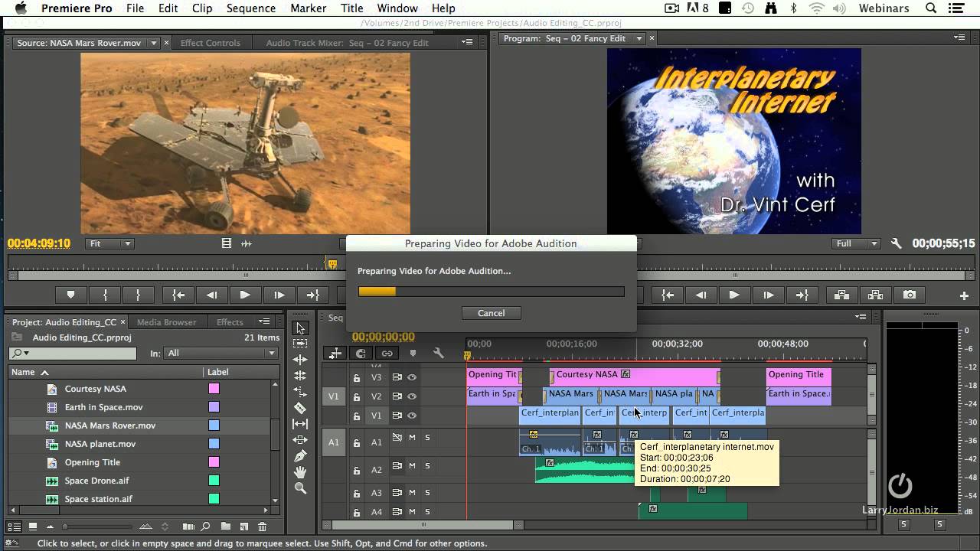
Task: Select the Rate Stretch tool
Action: tap(300, 392)
